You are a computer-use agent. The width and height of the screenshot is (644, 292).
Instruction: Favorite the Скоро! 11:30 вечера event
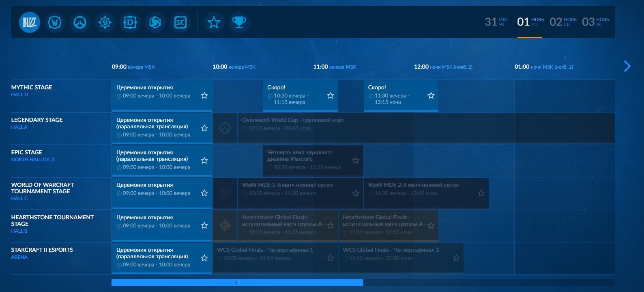431,95
